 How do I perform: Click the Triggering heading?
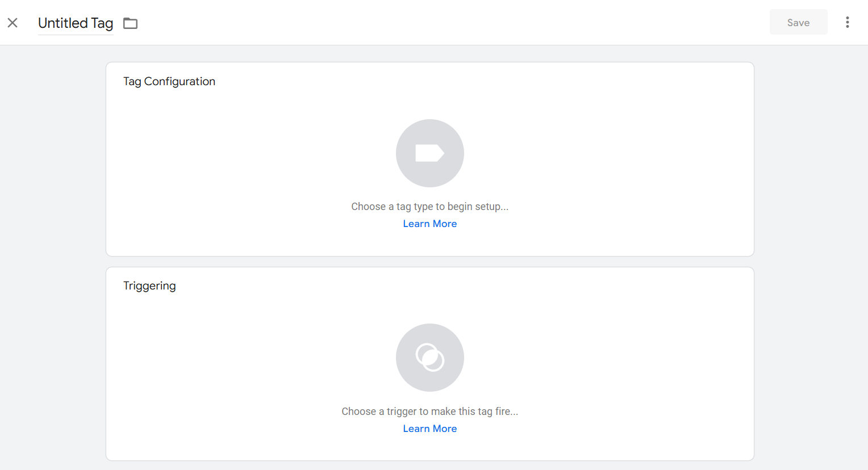(149, 286)
